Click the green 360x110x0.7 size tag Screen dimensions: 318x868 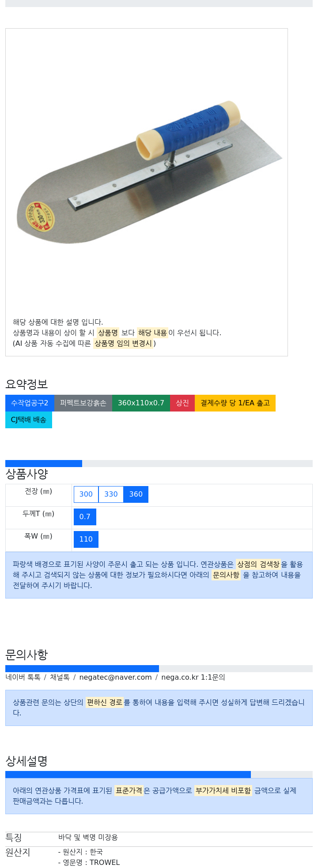[x=141, y=403]
